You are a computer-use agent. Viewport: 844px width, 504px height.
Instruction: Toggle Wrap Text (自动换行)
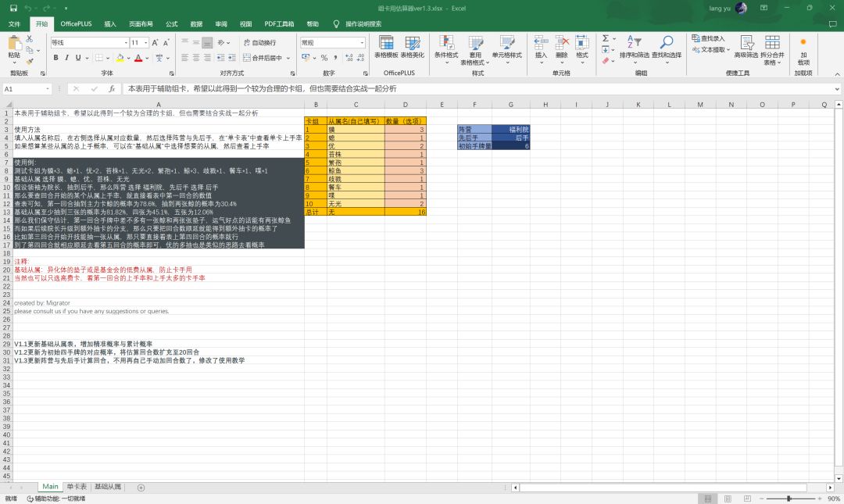tap(260, 42)
